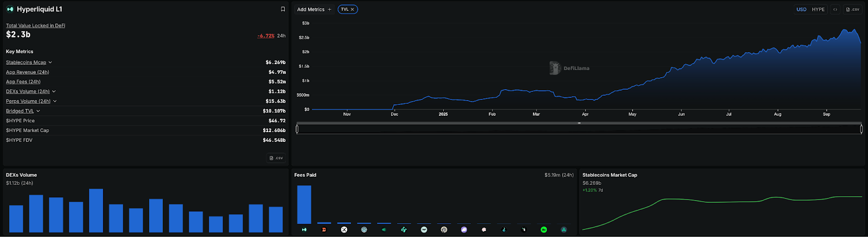This screenshot has height=237, width=868.
Task: Download Key Metrics .csv file
Action: [x=276, y=158]
